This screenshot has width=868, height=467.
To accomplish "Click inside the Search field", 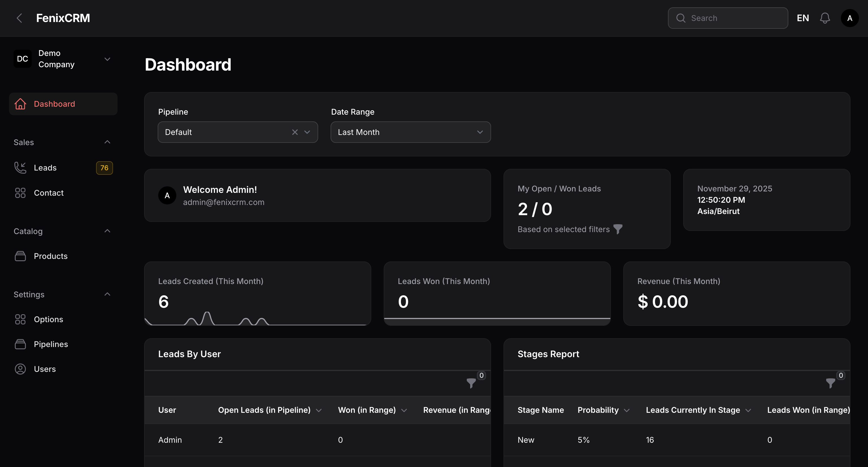I will 728,18.
